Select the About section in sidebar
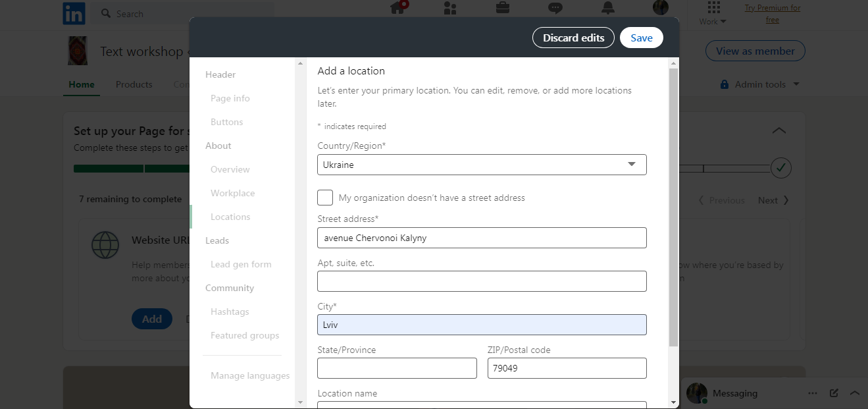This screenshot has height=409, width=868. click(x=218, y=146)
